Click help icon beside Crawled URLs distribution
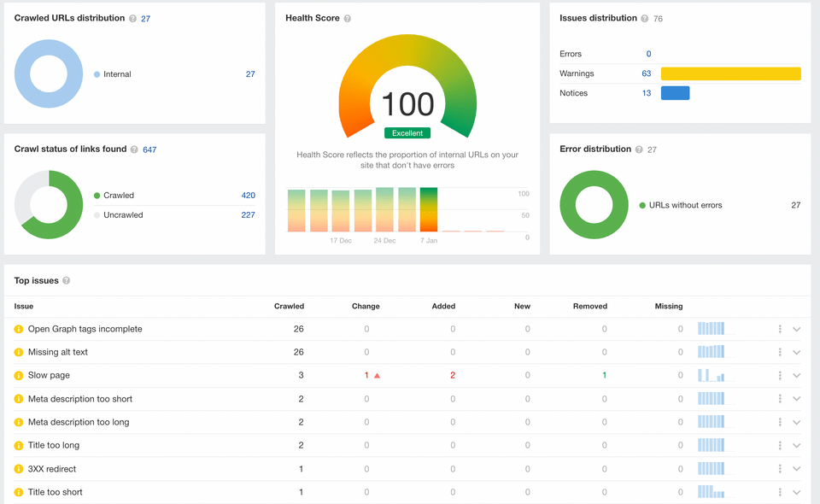 (x=132, y=19)
